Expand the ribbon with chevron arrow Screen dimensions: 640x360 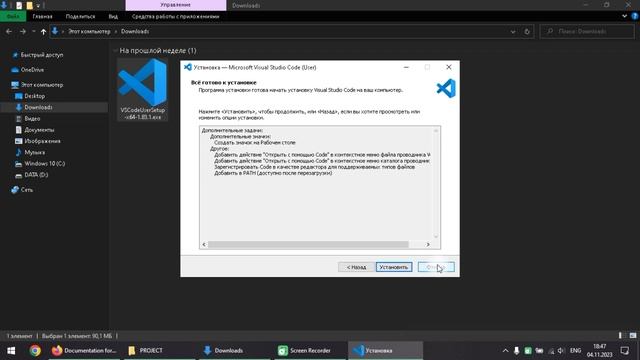[624, 16]
